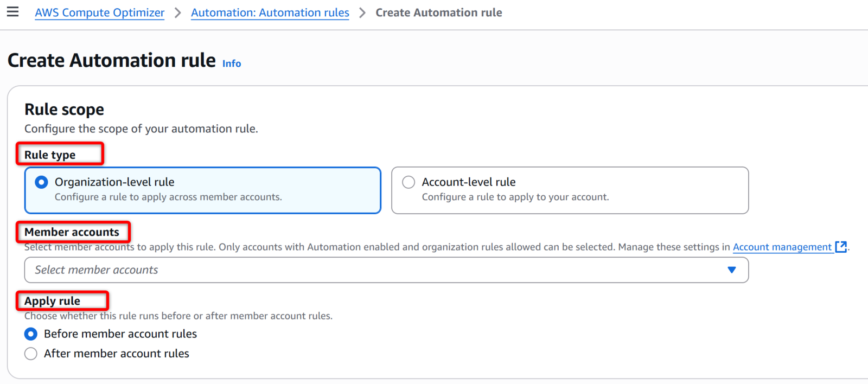Click the Info link beside the title
The width and height of the screenshot is (868, 384).
pyautogui.click(x=232, y=63)
